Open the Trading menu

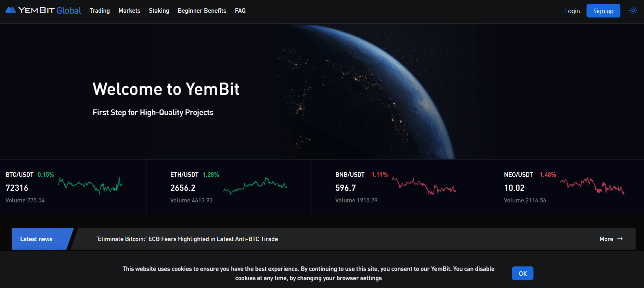99,11
